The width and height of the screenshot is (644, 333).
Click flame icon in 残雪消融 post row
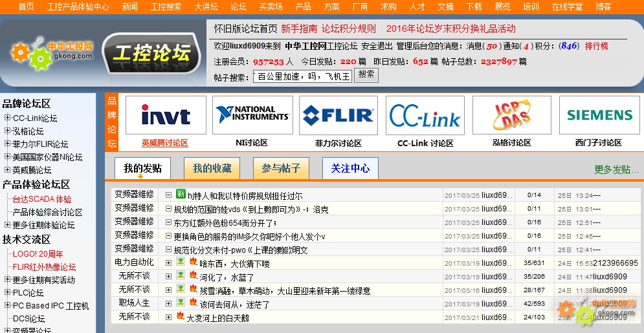[x=194, y=288]
